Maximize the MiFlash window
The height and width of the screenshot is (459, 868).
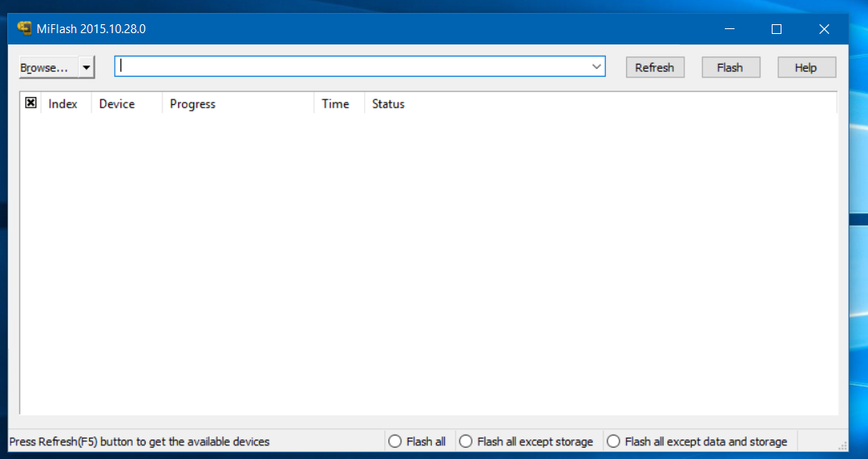click(x=777, y=29)
